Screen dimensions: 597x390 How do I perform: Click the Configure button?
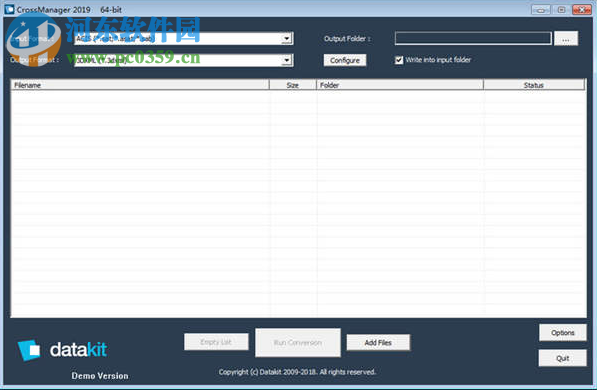point(345,60)
